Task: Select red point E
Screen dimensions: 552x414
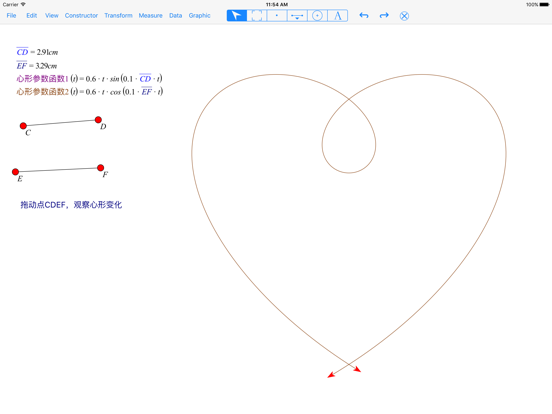Action: [15, 172]
